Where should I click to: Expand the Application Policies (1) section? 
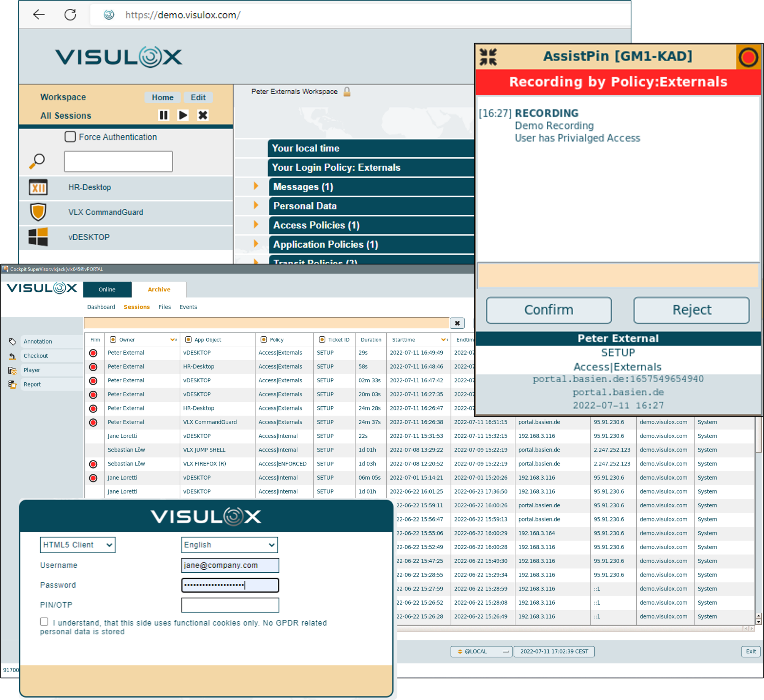coord(256,244)
